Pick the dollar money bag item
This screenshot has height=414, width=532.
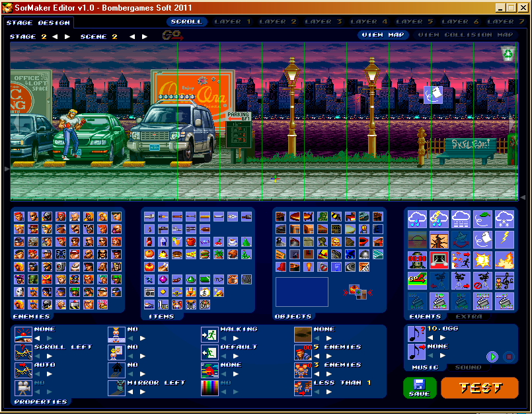[205, 292]
